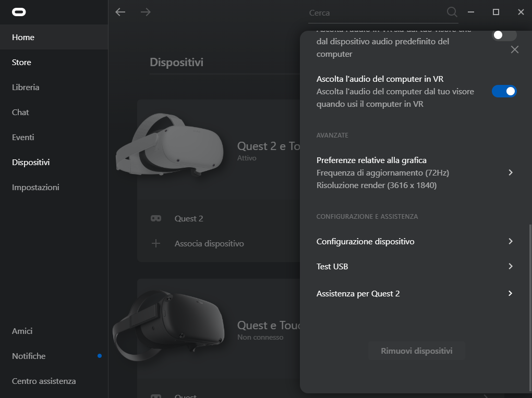Screen dimensions: 532x398
Task: Toggle the VR audio mirroring switch at top
Action: [504, 35]
